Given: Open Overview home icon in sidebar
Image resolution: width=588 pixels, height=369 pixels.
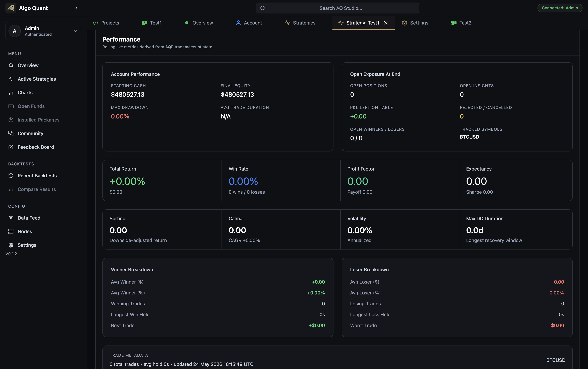Looking at the screenshot, I should [x=11, y=65].
